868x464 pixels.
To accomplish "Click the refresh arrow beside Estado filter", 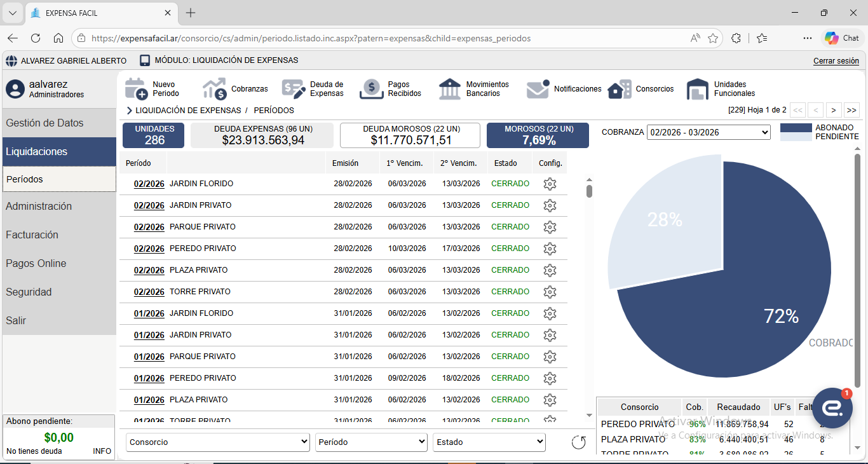I will click(x=578, y=442).
